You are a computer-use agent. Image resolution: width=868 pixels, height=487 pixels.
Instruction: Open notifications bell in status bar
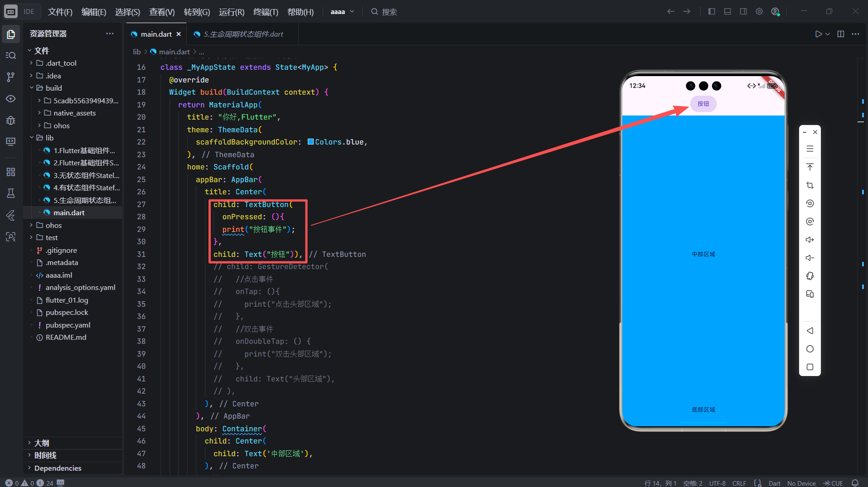pos(855,483)
